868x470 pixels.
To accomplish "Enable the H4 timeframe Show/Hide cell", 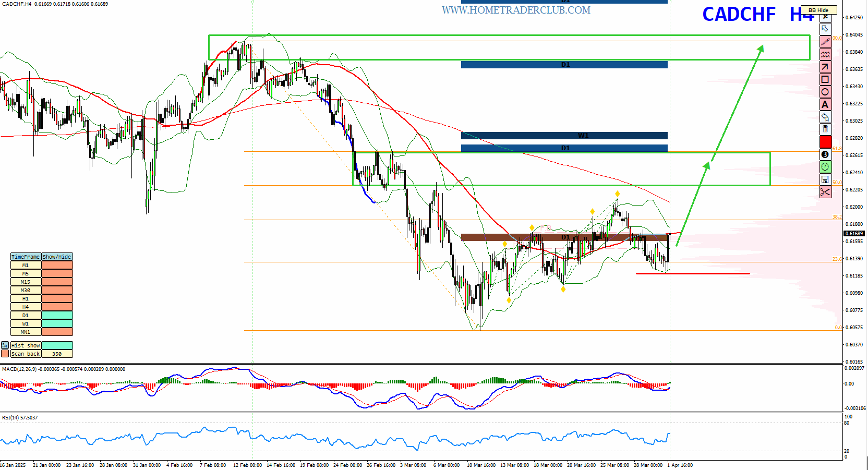I will point(57,307).
